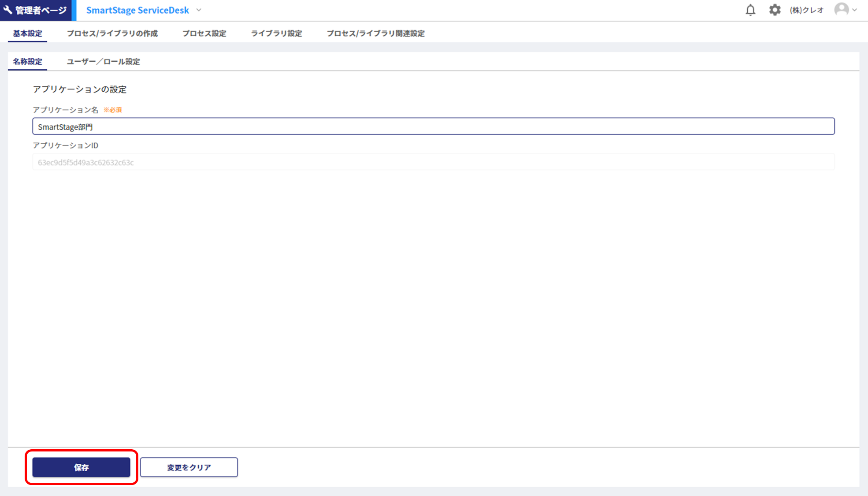Click the user avatar icon
Image resolution: width=868 pixels, height=496 pixels.
[841, 10]
